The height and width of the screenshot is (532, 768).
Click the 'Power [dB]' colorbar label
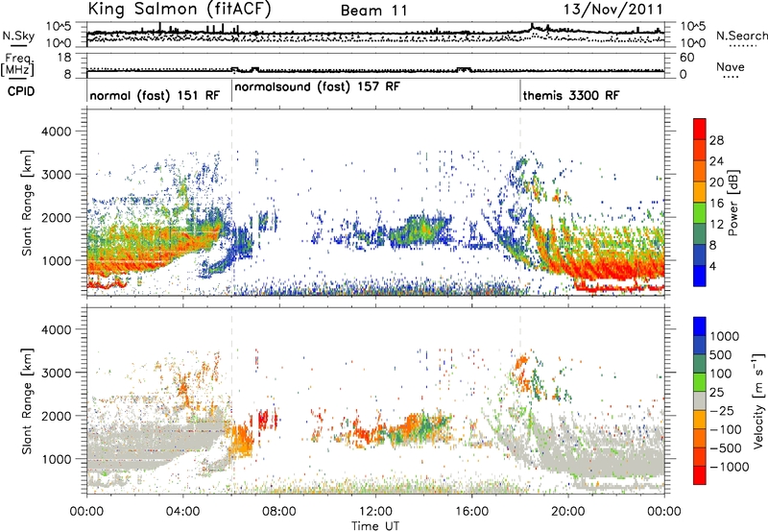click(733, 203)
